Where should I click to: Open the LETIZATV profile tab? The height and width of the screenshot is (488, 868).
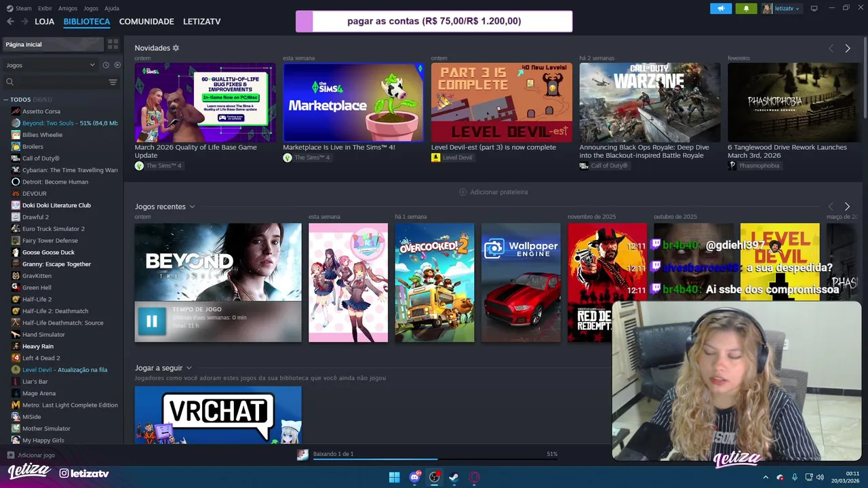tap(202, 22)
